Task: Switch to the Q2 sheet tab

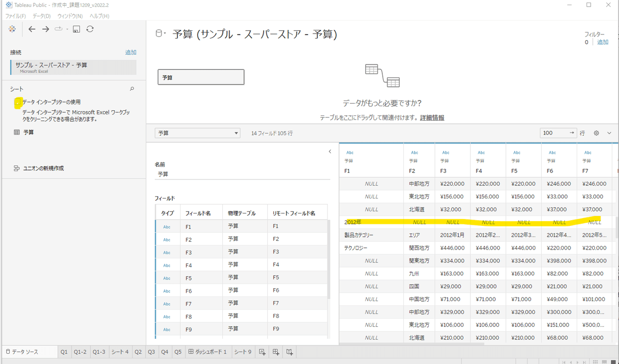Action: coord(138,352)
